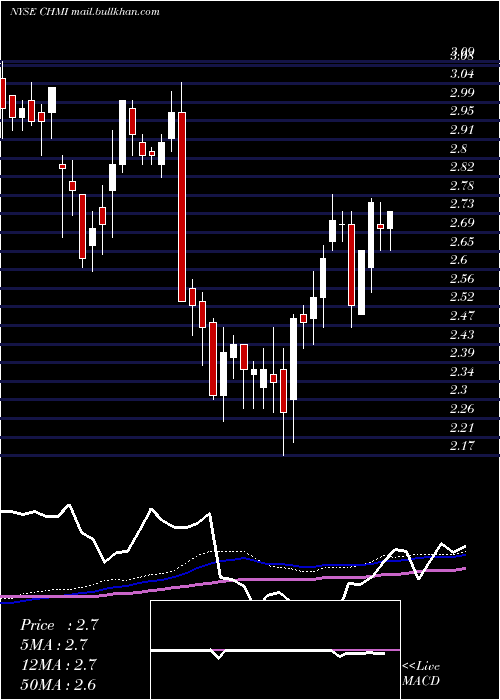The width and height of the screenshot is (500, 700).
Task: Click the 2.43 price axis label
Action: click(x=462, y=334)
